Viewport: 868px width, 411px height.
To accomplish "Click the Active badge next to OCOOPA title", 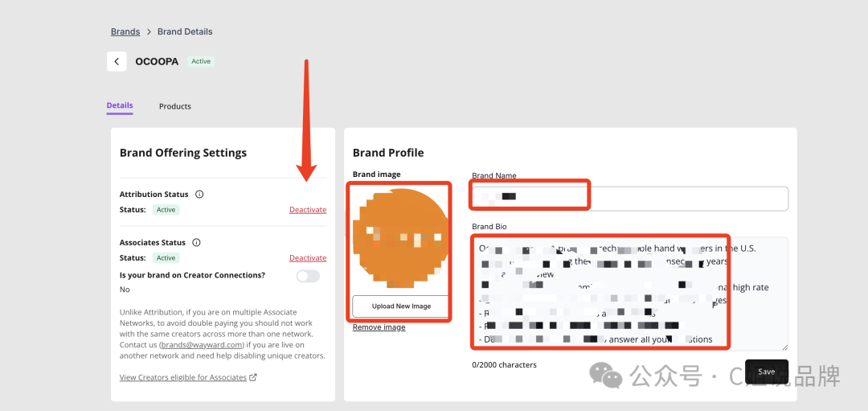I will point(201,61).
